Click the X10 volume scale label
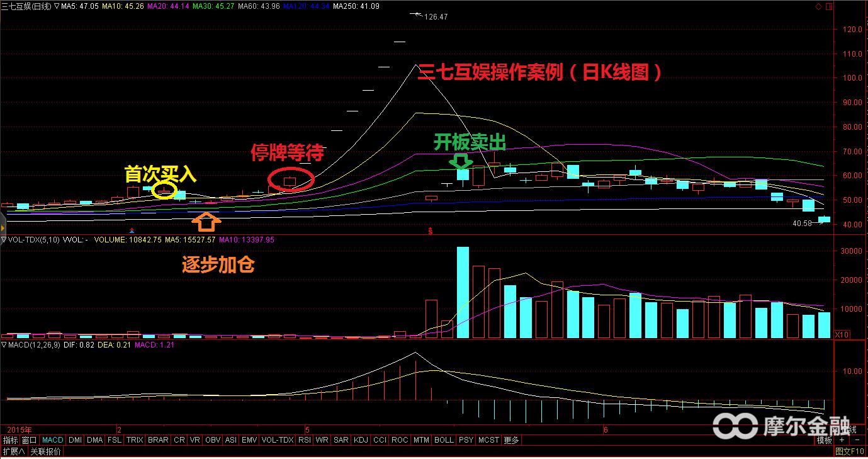 [841, 334]
